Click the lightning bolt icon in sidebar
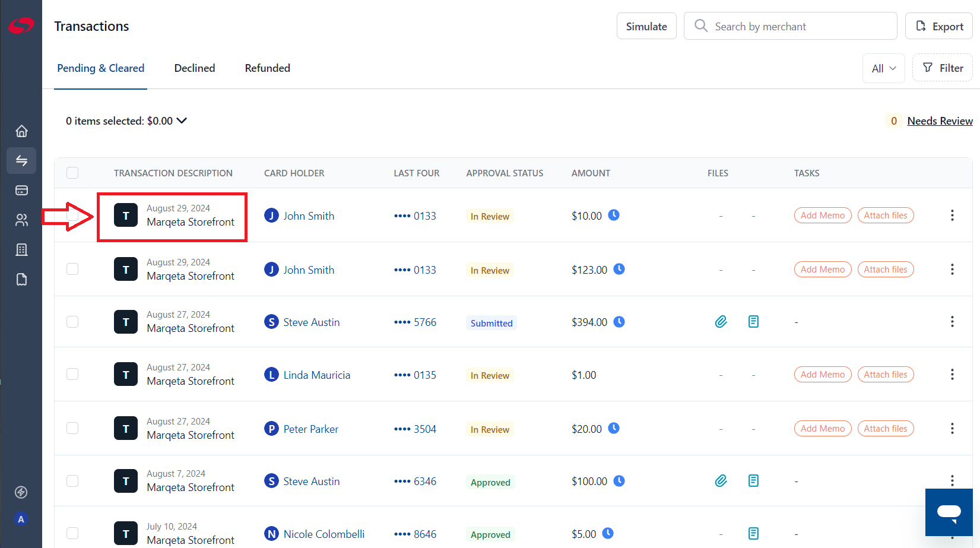Image resolution: width=980 pixels, height=548 pixels. (x=21, y=492)
